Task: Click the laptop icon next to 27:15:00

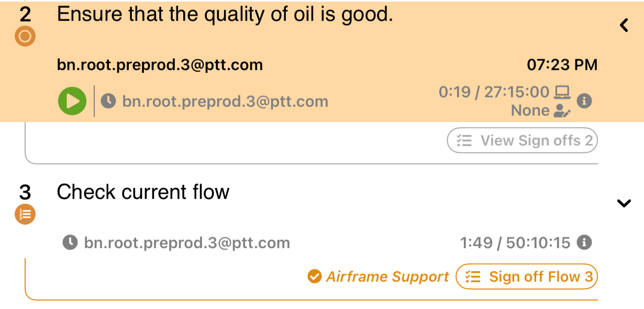Action: click(562, 93)
